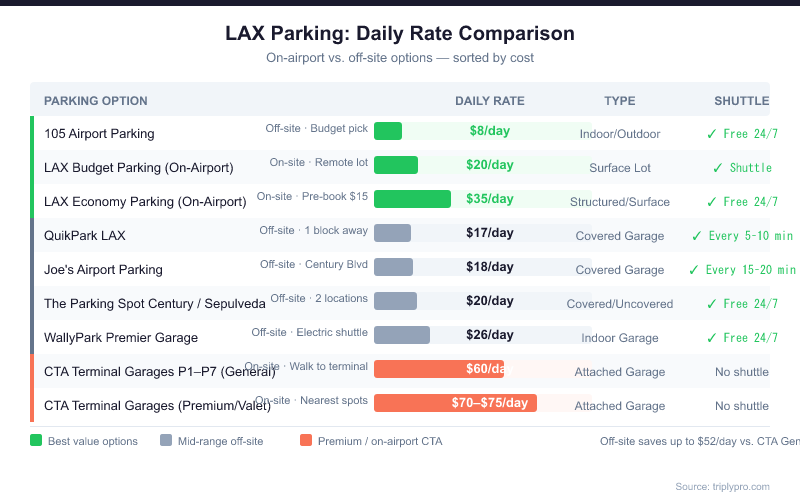Click the shuttle checkmark for WallyPark Premier Garage
800x500 pixels.
pos(712,338)
